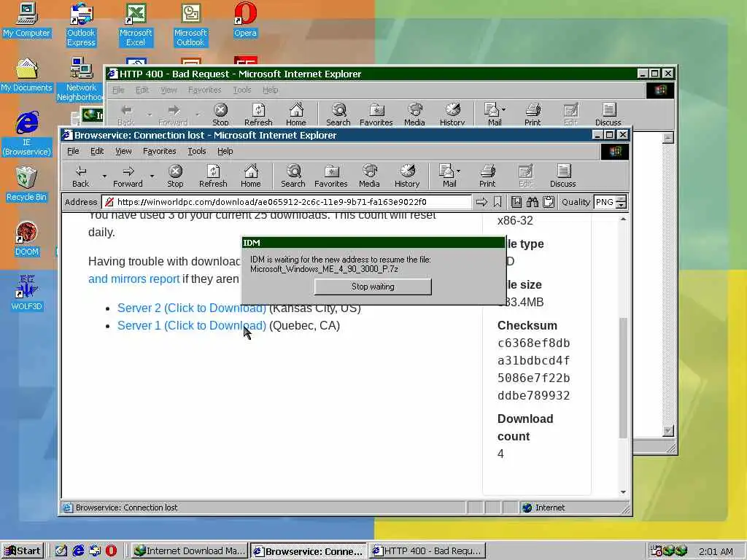Image resolution: width=747 pixels, height=560 pixels.
Task: Click the Stop waiting button in IDM dialog
Action: pos(373,287)
